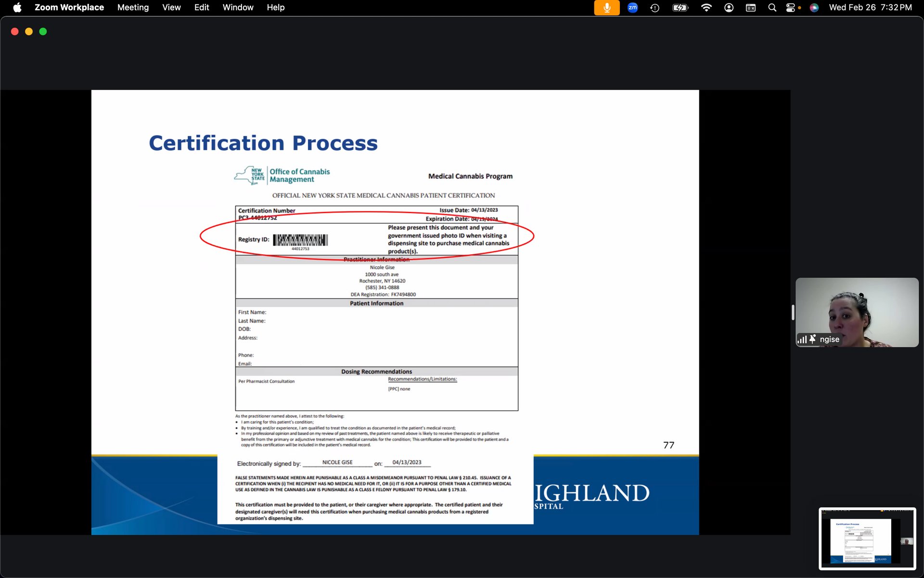This screenshot has height=578, width=924.
Task: Click the date and time display
Action: coord(870,8)
